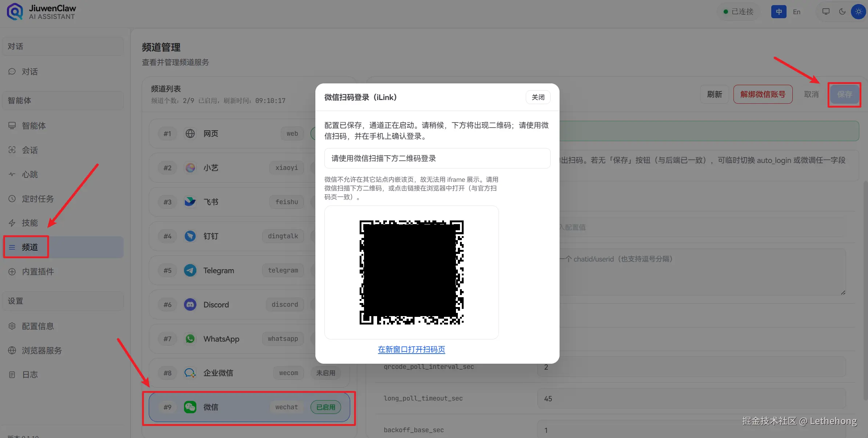
Task: Click the DingTalk channel icon
Action: [190, 236]
